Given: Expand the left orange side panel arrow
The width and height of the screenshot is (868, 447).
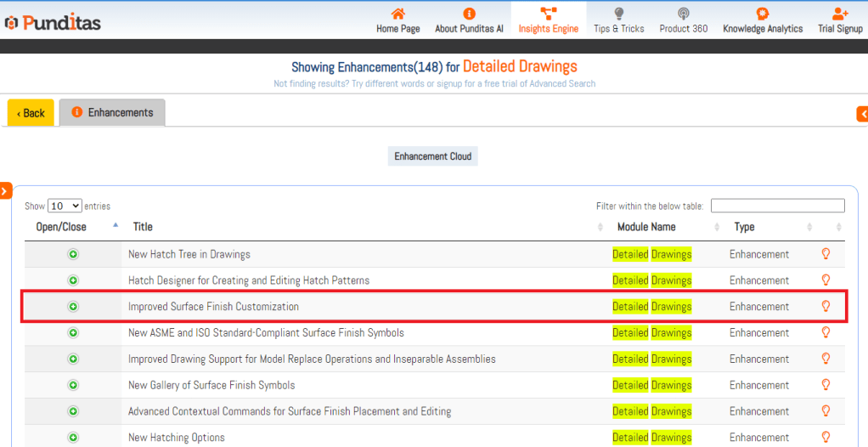Looking at the screenshot, I should [x=5, y=192].
